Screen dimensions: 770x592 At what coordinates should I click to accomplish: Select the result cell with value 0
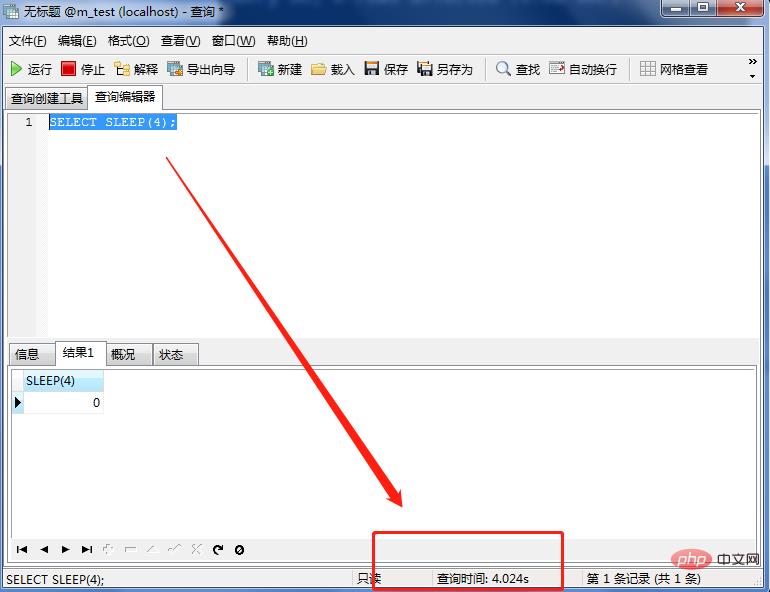click(63, 403)
